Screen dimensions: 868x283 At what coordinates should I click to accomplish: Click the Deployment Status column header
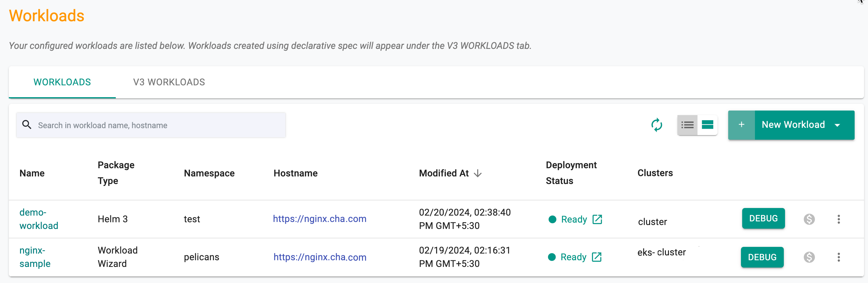tap(571, 173)
